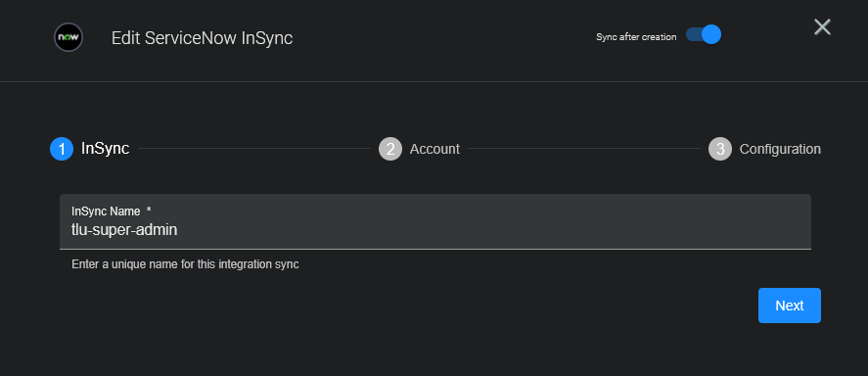Viewport: 868px width, 376px height.
Task: Click the helper text about unique name
Action: pos(185,264)
